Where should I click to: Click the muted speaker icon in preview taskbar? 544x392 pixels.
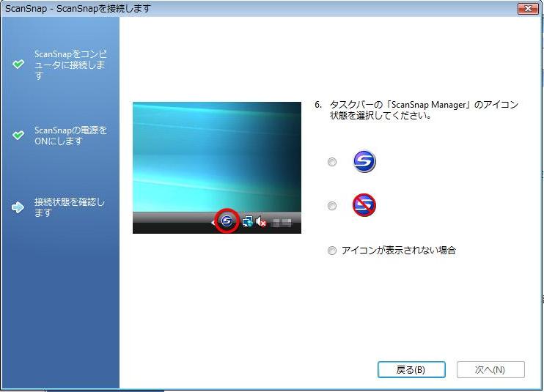point(260,221)
